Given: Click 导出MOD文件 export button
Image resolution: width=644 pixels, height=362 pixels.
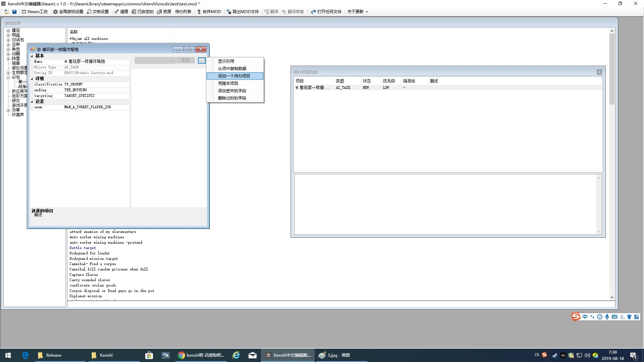Looking at the screenshot, I should [243, 12].
